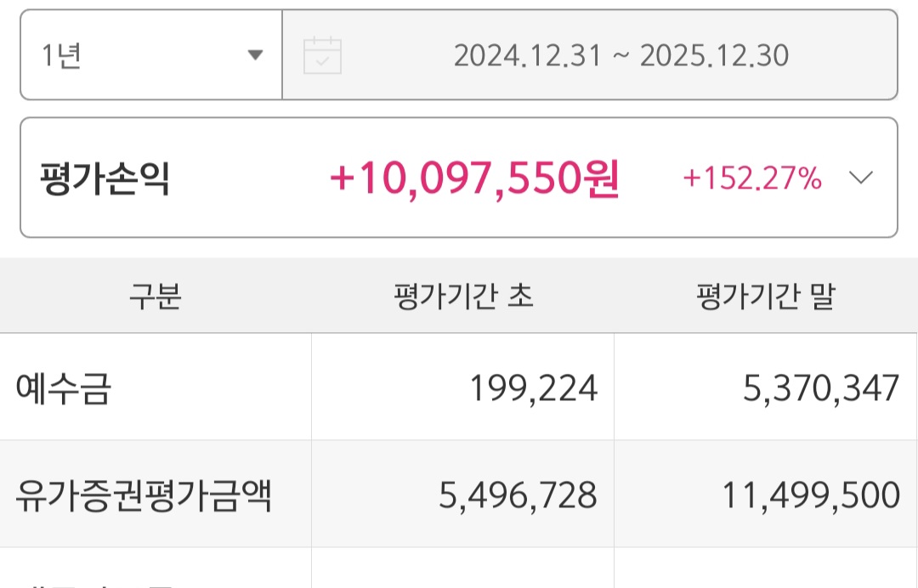Expand the 평가손익 chevron arrow
Viewport: 918px width, 588px height.
tap(860, 178)
